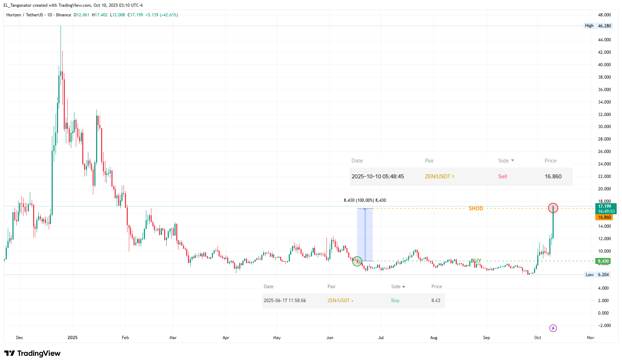Click the 8.430 (100.00%) measurement label
Viewport: 622px width, 364px height.
(365, 200)
